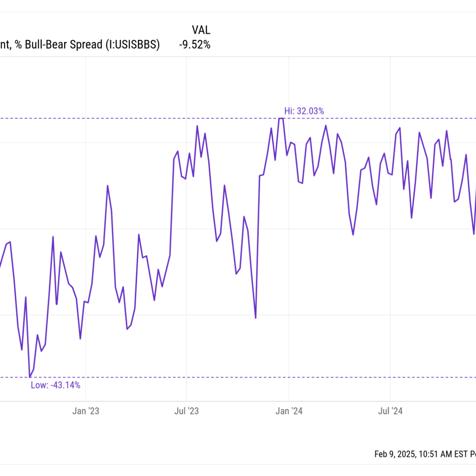Screen dimensions: 476x476
Task: Click the Feb 9, 2025 timestamp text
Action: (425, 454)
